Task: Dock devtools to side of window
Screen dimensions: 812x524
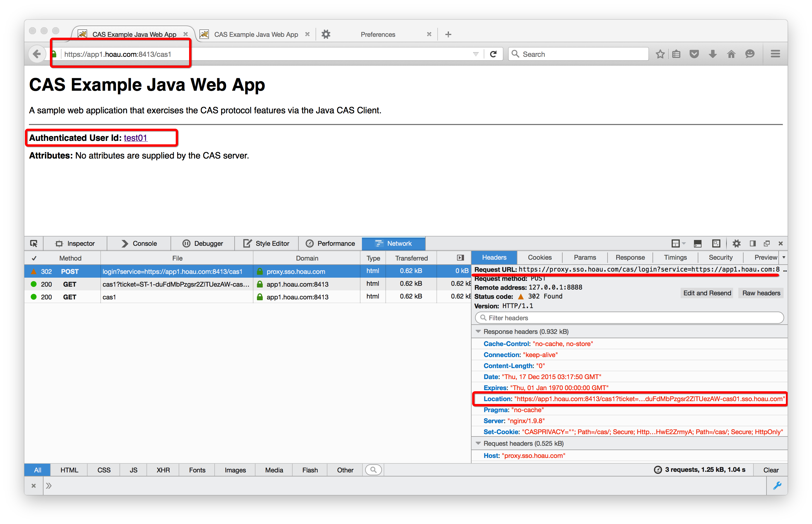Action: click(753, 243)
